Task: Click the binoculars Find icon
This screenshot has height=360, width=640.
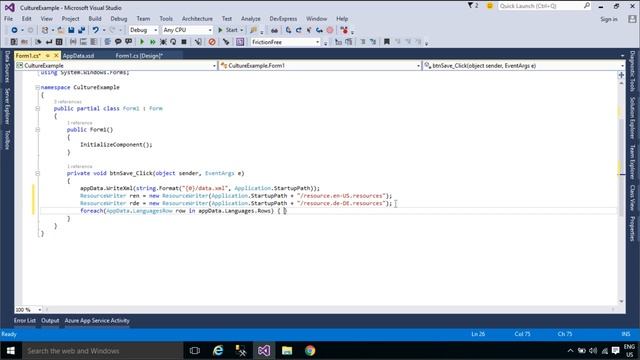Action: [274, 30]
